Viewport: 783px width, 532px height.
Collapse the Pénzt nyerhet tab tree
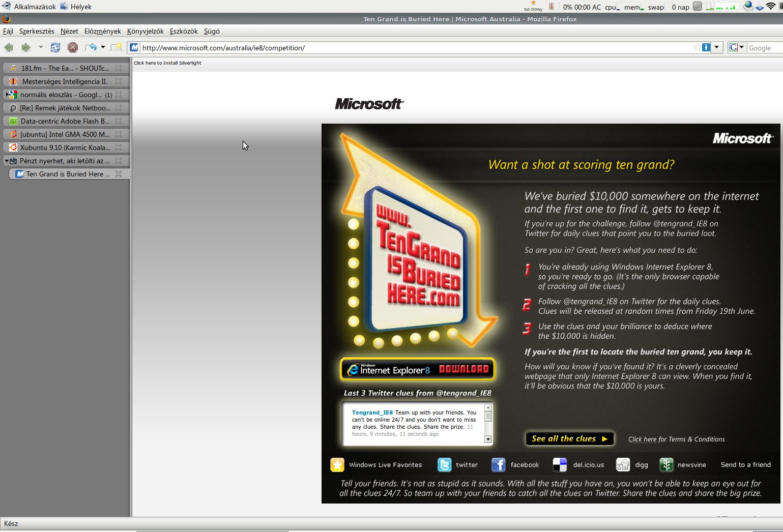pyautogui.click(x=7, y=160)
